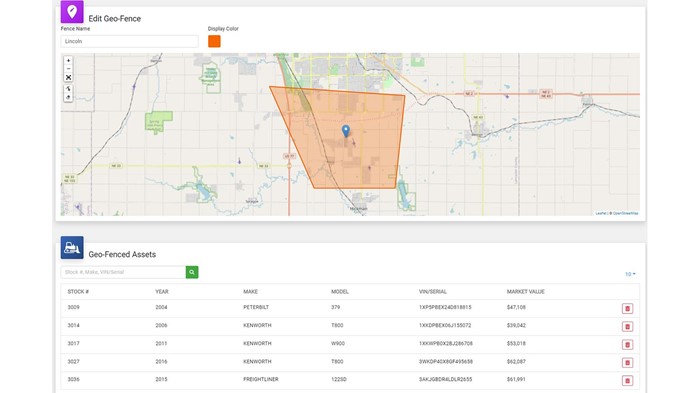Click market value $53,018
Image resolution: width=700 pixels, height=393 pixels.
516,343
